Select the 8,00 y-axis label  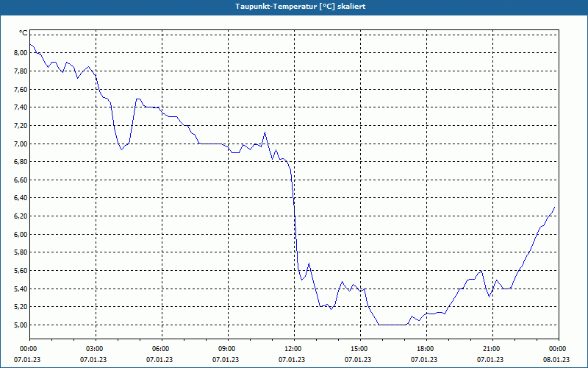[21, 53]
